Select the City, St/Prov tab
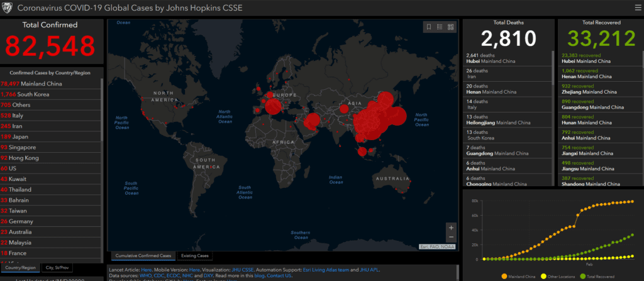The image size is (644, 281). pos(57,267)
